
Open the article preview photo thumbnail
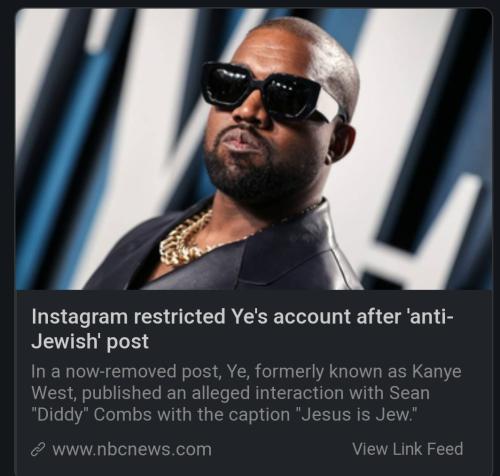pos(254,149)
